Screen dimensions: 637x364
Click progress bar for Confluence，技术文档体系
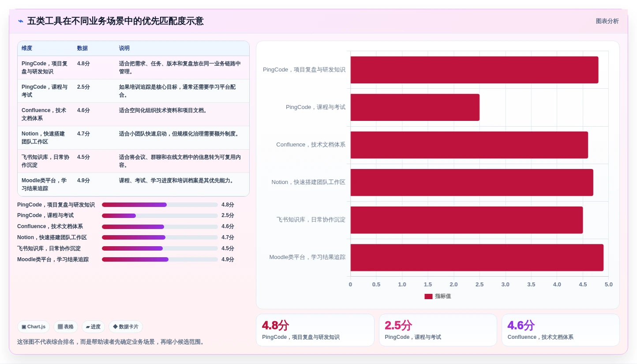coord(160,227)
